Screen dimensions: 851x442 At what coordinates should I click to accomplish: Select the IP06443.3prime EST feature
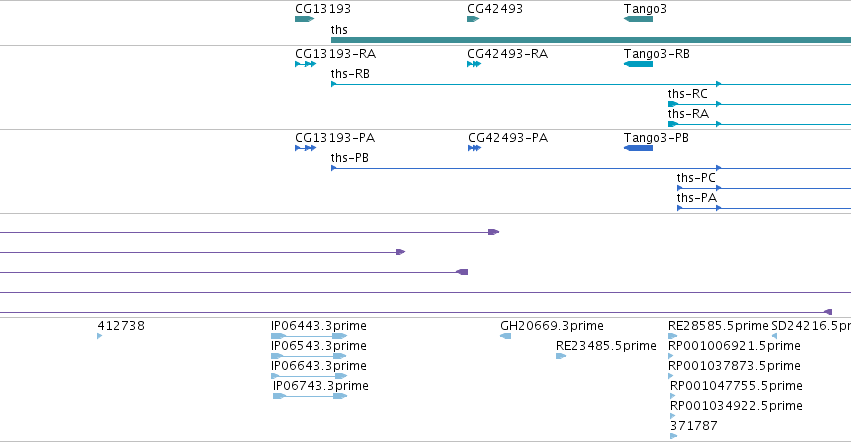[309, 336]
